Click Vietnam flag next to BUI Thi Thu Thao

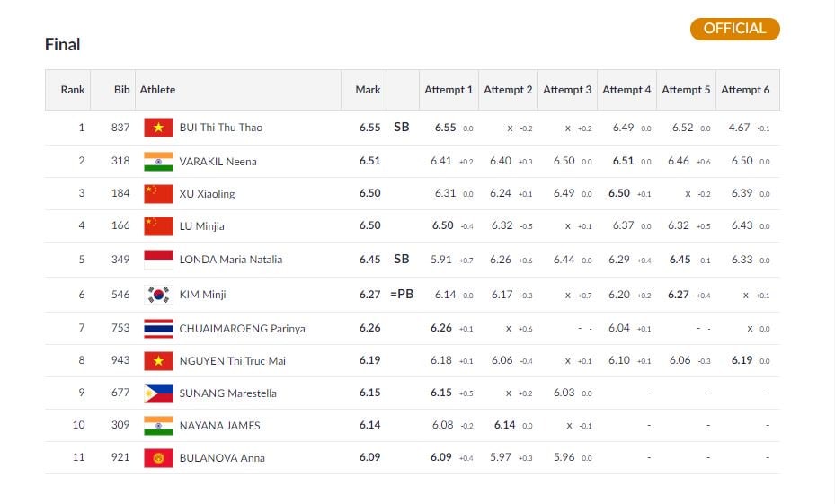[x=158, y=128]
